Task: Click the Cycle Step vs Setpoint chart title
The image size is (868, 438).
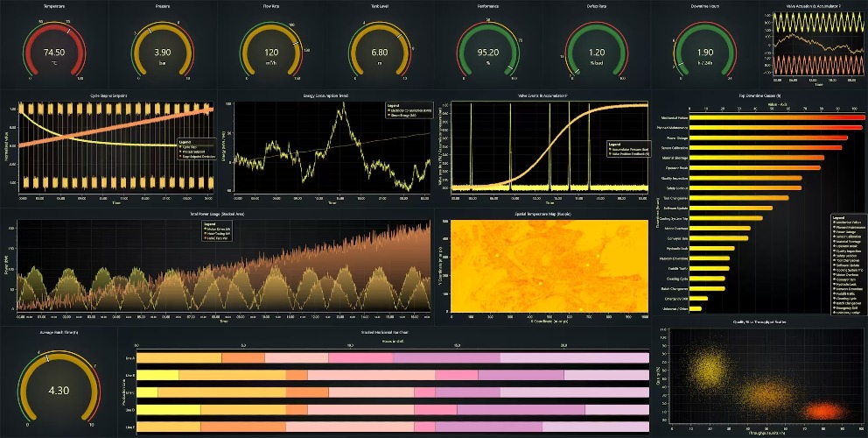Action: pos(108,95)
